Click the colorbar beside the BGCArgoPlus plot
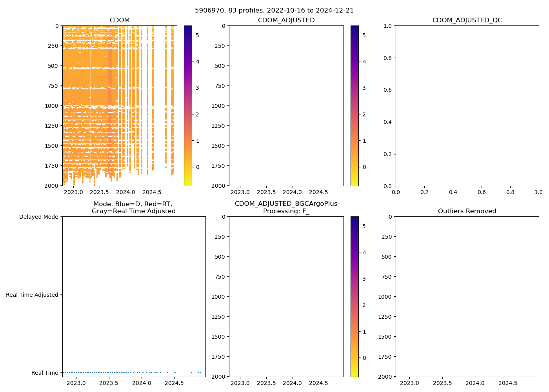 tap(354, 297)
